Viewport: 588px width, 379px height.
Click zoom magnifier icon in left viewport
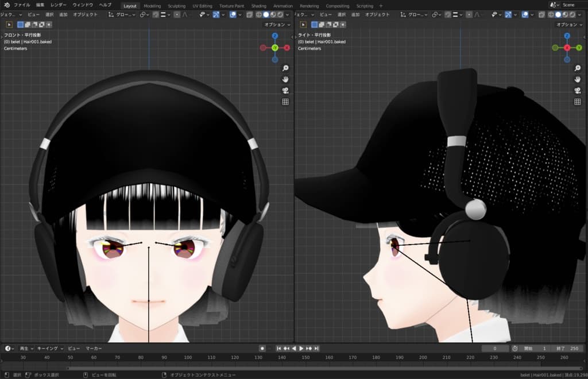285,68
